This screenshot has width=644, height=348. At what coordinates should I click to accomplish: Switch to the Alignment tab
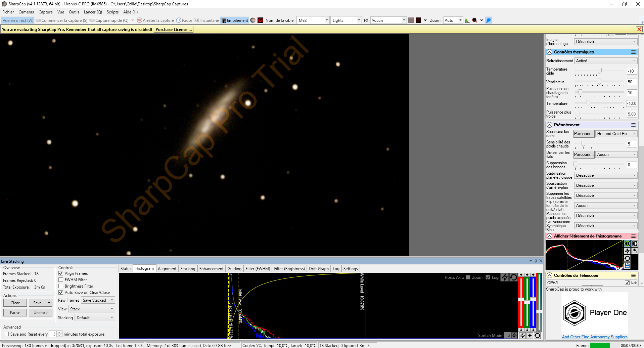[167, 269]
